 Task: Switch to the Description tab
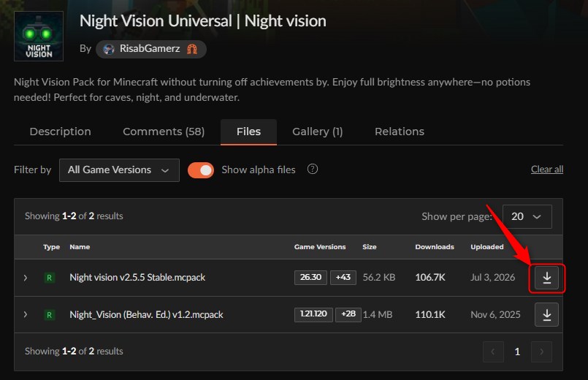point(61,132)
